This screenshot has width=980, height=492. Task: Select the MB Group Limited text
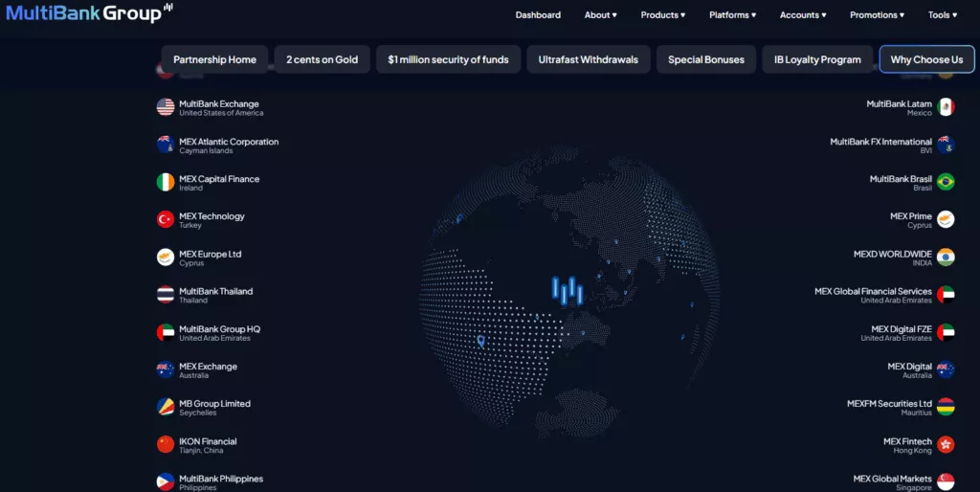(215, 404)
